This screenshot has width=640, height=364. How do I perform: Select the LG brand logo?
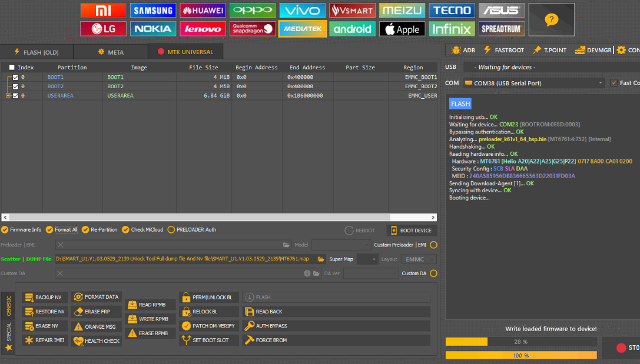[103, 29]
